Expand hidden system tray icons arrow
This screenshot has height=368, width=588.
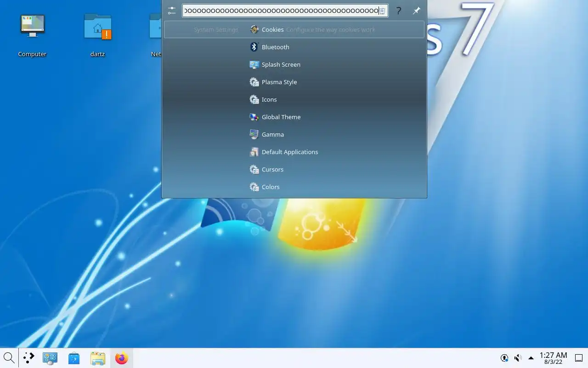pyautogui.click(x=531, y=358)
